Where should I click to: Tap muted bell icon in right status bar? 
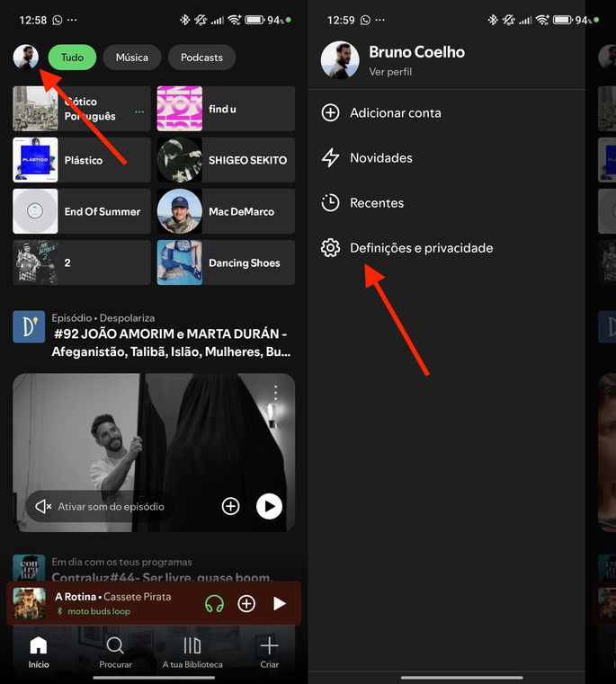click(508, 20)
